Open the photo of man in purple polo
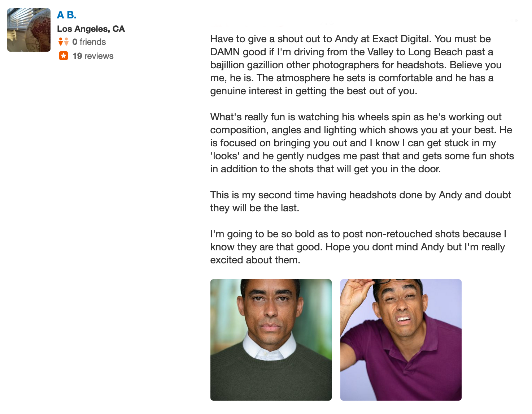Screen dimensions: 532x414 pos(401,340)
